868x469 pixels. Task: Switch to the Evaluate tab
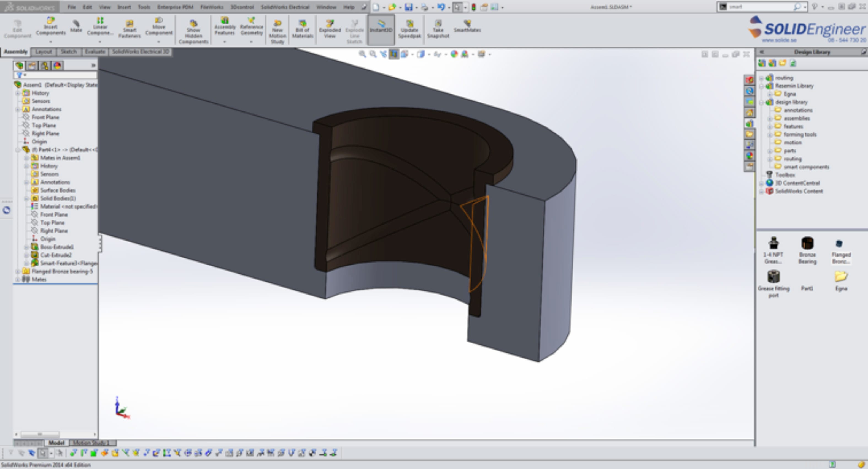coord(95,51)
